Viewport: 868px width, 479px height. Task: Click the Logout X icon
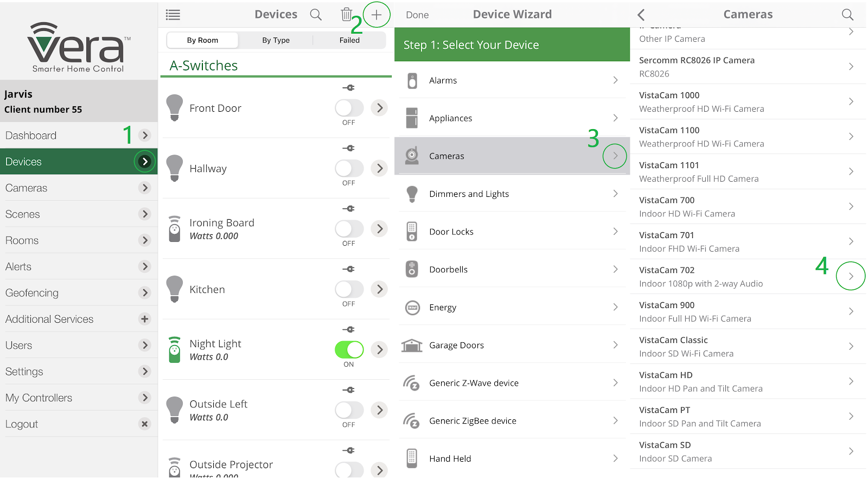[144, 424]
